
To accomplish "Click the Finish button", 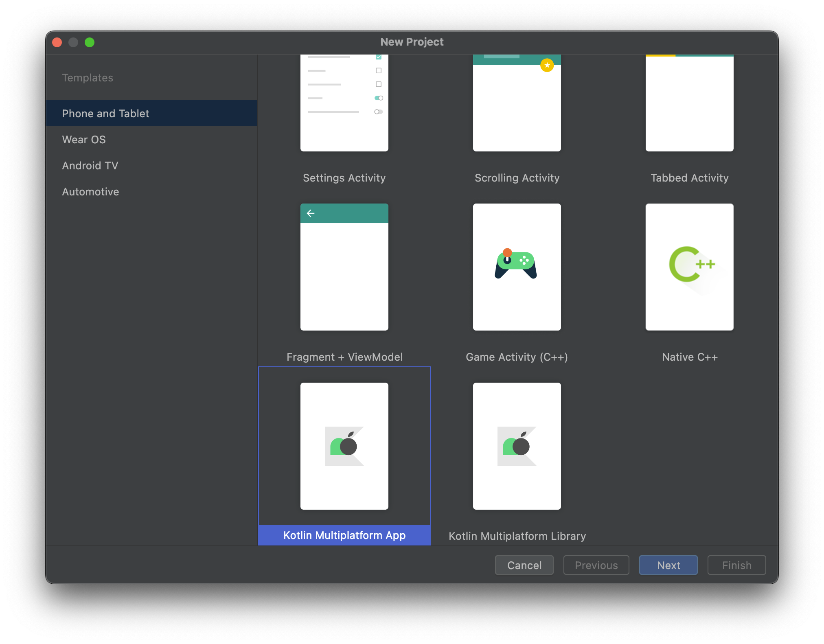I will 736,565.
